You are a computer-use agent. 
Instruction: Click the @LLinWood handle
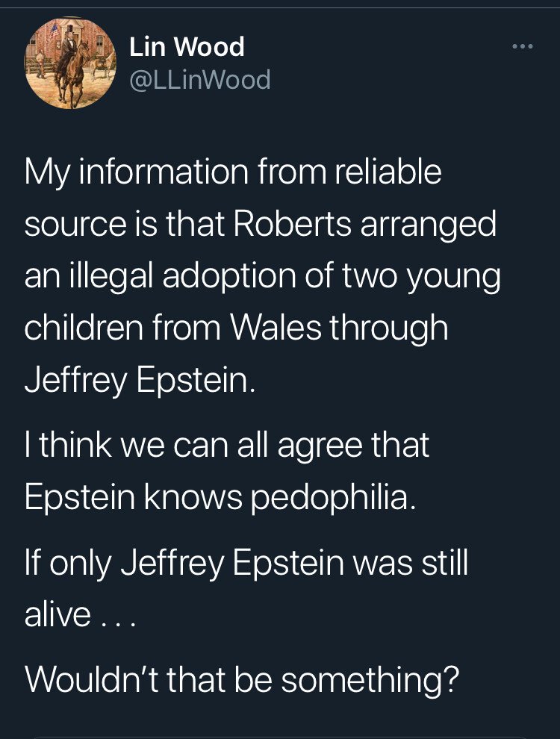click(199, 79)
